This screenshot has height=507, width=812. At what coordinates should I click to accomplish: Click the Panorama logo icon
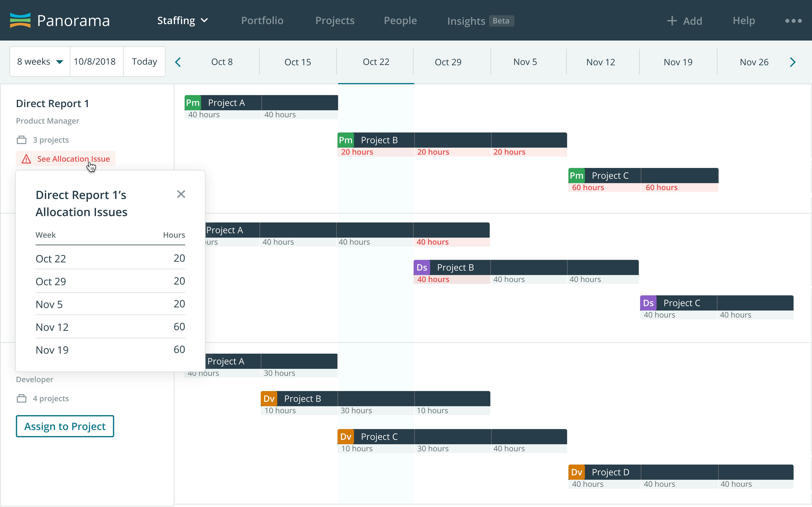click(21, 20)
